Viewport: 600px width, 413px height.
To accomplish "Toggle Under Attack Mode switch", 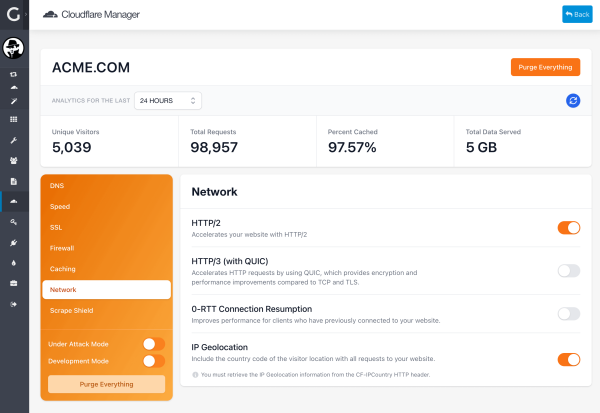I will 154,344.
